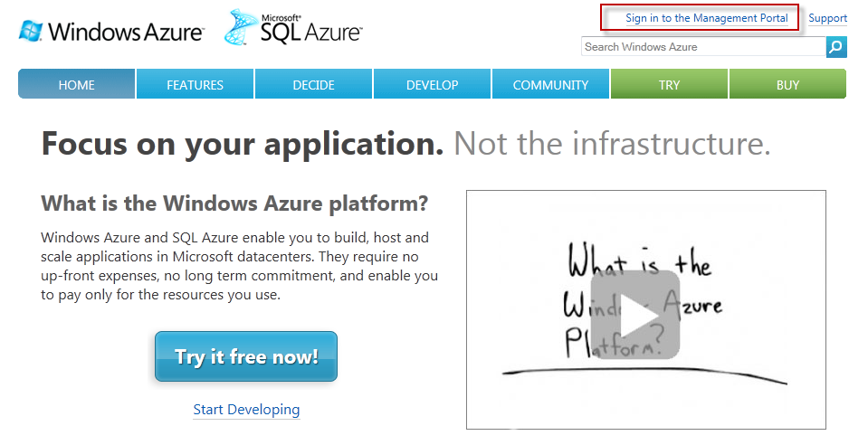Follow the Start Developing link

click(x=246, y=410)
